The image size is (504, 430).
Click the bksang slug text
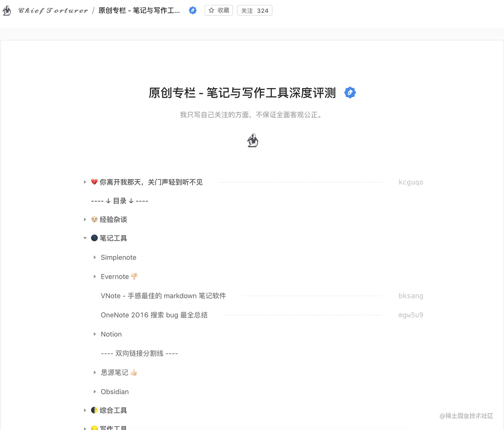pyautogui.click(x=411, y=296)
